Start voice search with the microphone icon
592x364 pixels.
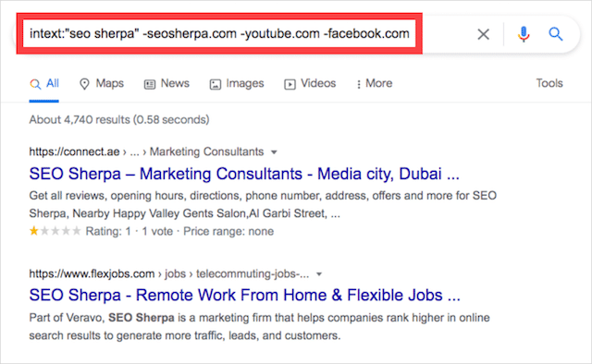tap(524, 34)
